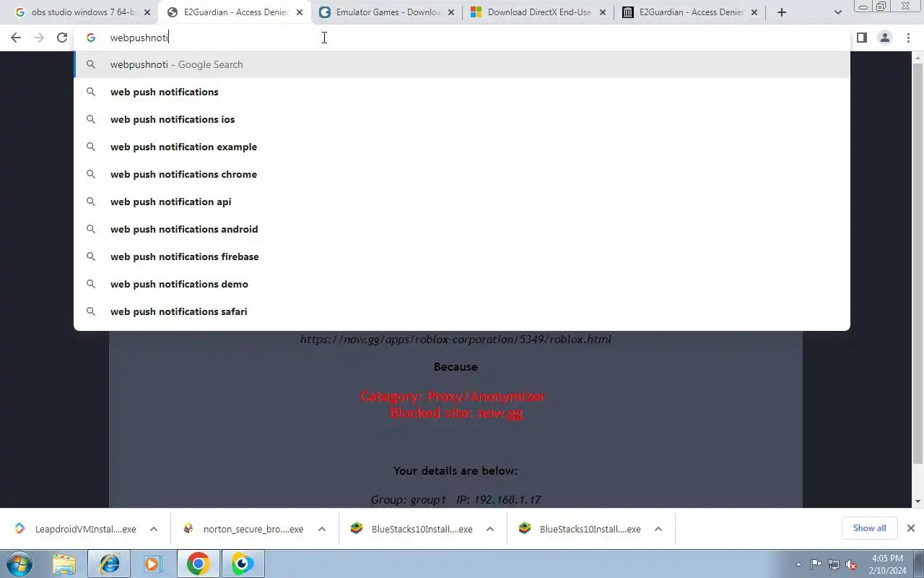Choose the webpushnoti - Google Search suggestion
924x578 pixels.
(x=462, y=64)
